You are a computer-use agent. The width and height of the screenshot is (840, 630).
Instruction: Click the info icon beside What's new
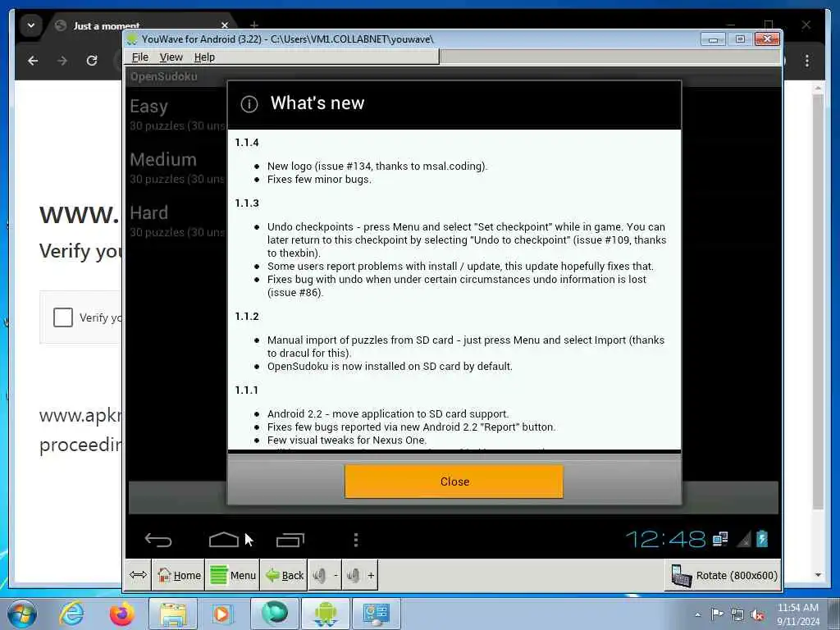pos(249,103)
